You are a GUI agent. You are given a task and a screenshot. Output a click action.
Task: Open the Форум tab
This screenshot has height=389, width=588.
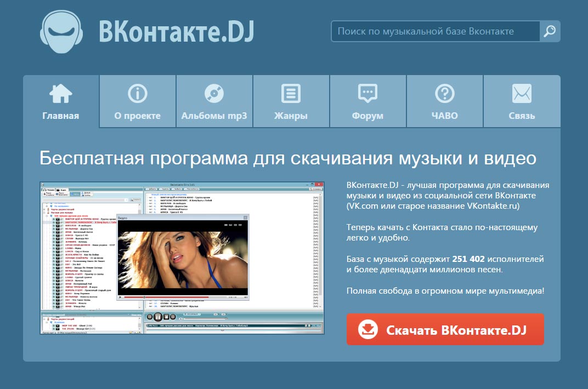point(368,101)
